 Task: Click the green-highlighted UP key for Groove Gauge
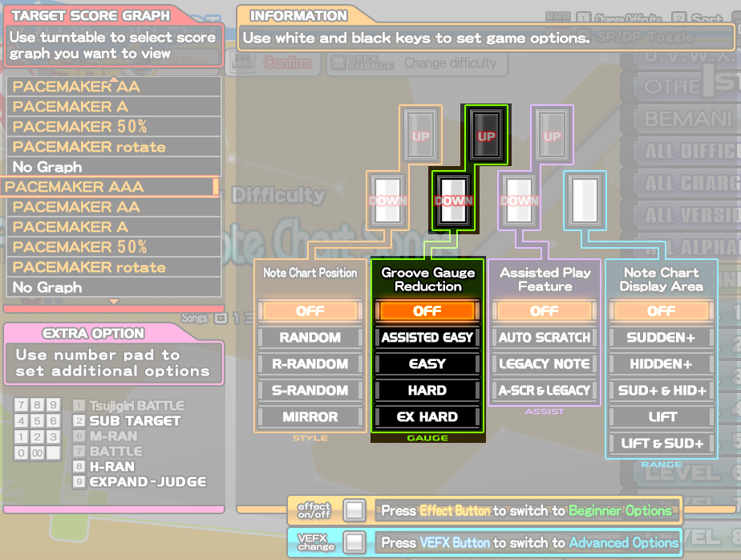[x=486, y=135]
